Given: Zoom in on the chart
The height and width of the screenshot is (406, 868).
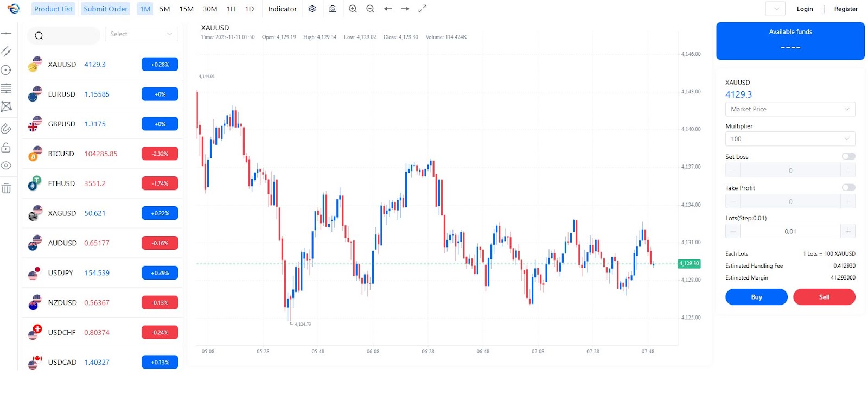Looking at the screenshot, I should pyautogui.click(x=353, y=9).
